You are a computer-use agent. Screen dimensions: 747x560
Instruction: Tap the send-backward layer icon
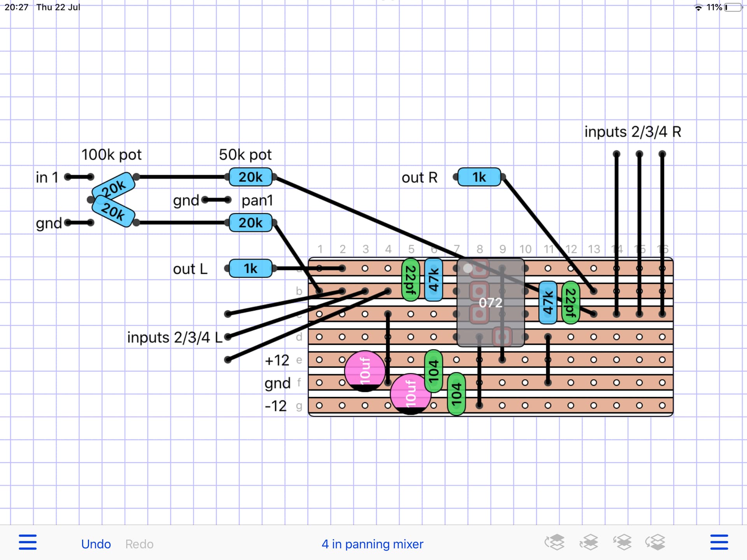point(622,542)
